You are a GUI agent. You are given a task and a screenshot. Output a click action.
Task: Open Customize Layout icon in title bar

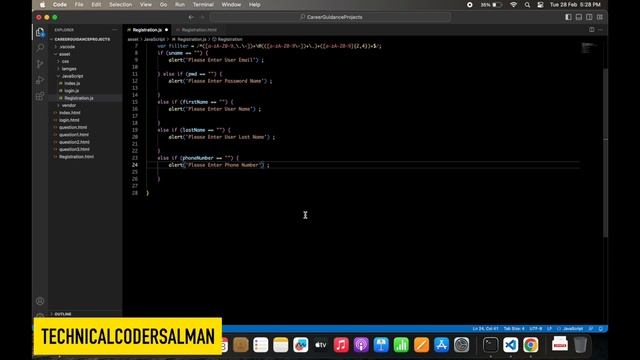[600, 17]
